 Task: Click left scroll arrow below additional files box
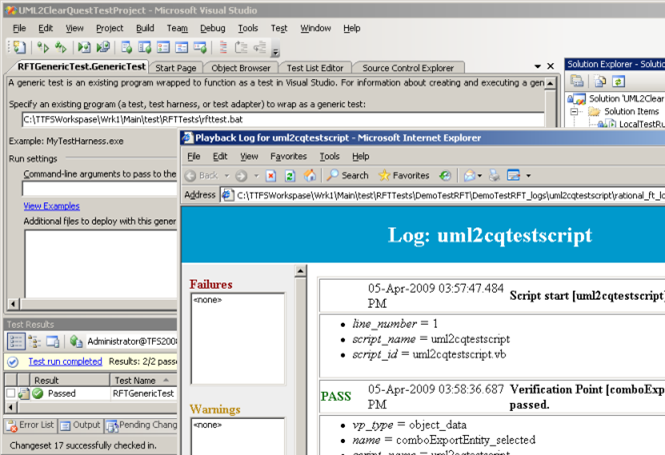(13, 304)
